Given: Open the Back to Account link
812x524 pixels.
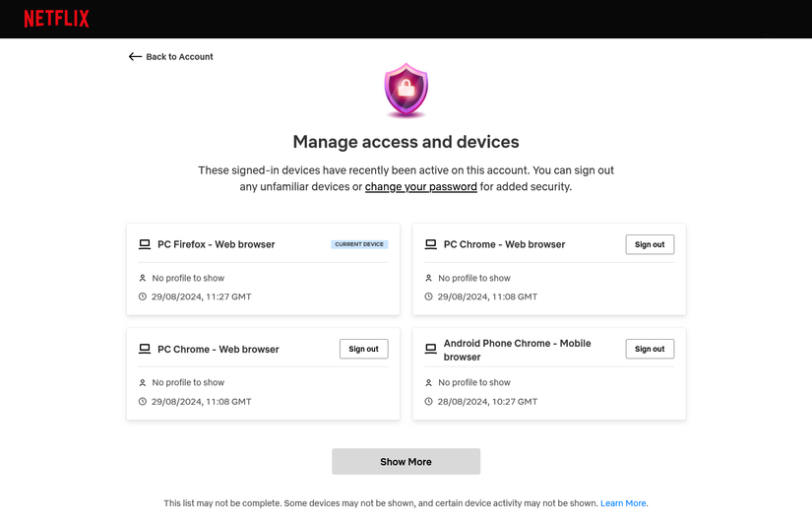Looking at the screenshot, I should [x=179, y=57].
